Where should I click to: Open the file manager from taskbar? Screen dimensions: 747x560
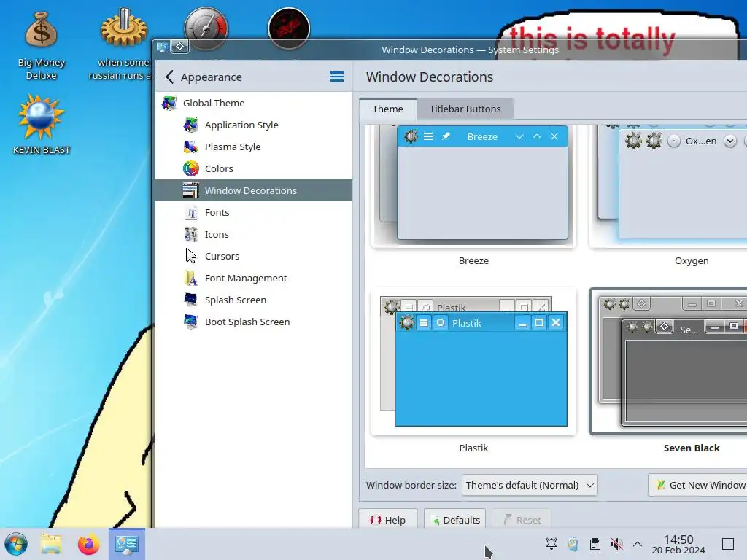coord(51,544)
